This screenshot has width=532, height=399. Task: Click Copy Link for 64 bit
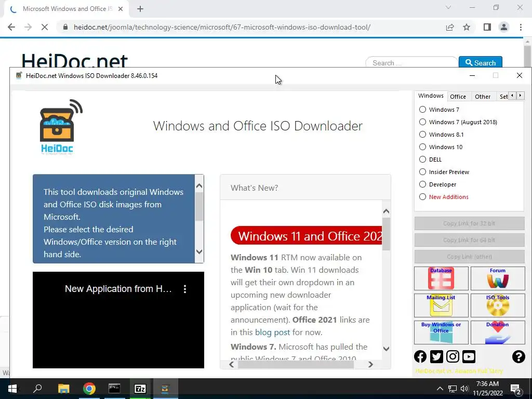(x=469, y=240)
